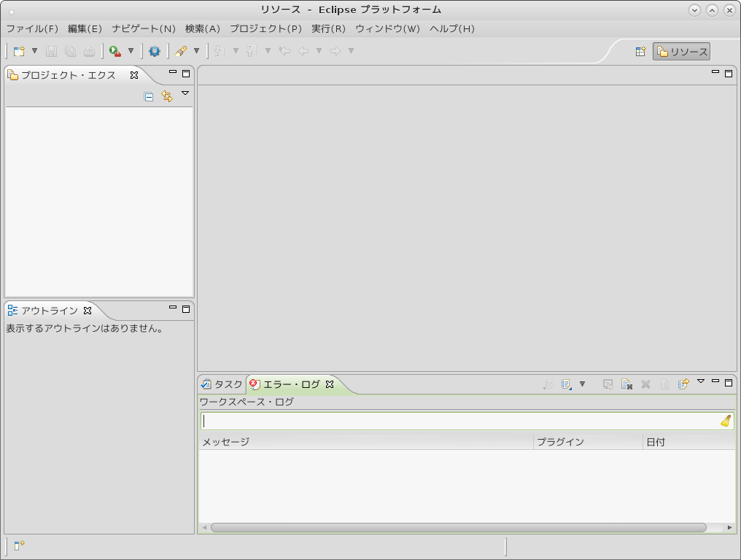The width and height of the screenshot is (741, 560).
Task: Open the ナビゲート(N) menu
Action: pyautogui.click(x=144, y=29)
